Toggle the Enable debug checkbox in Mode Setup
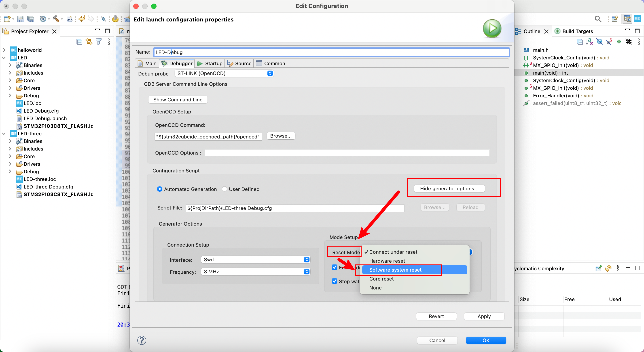 coord(335,267)
